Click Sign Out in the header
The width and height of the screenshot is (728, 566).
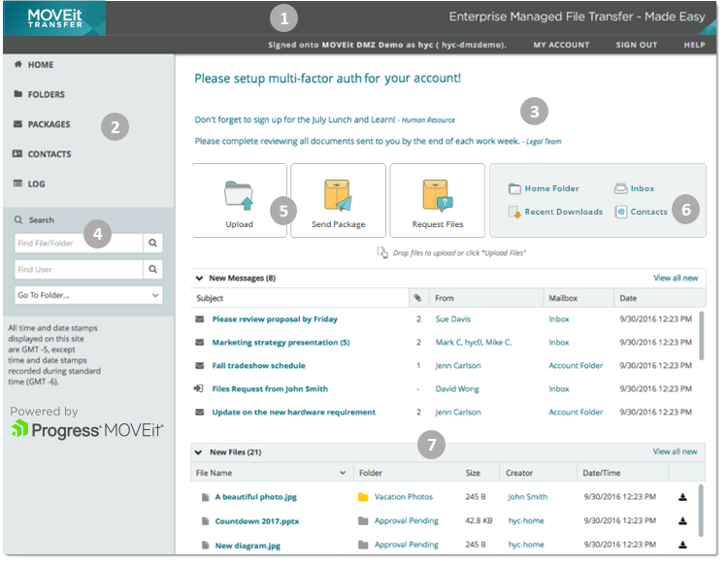point(636,46)
